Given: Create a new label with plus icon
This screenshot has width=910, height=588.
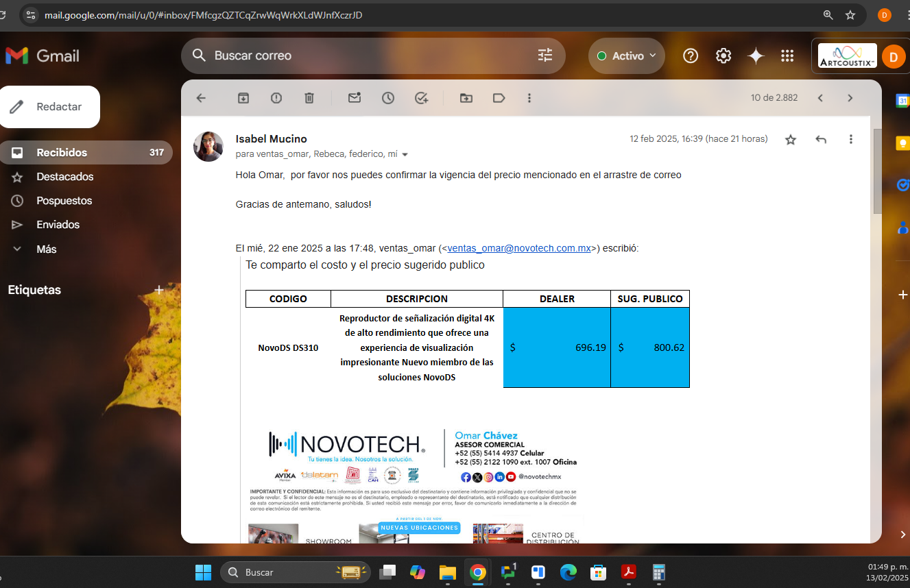Looking at the screenshot, I should pos(159,290).
